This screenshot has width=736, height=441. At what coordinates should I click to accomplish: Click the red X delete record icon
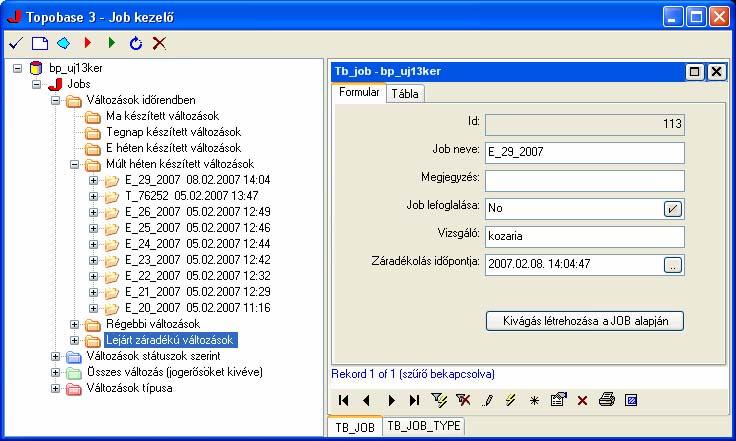[x=583, y=401]
